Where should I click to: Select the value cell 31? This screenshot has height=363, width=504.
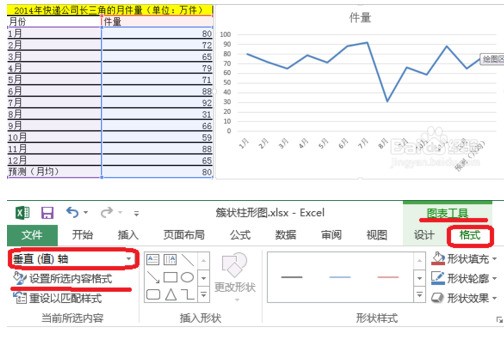[157, 114]
